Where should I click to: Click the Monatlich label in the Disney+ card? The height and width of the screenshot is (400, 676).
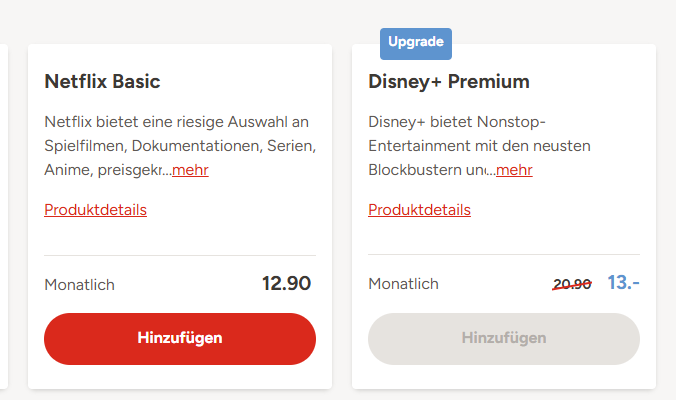tap(403, 285)
